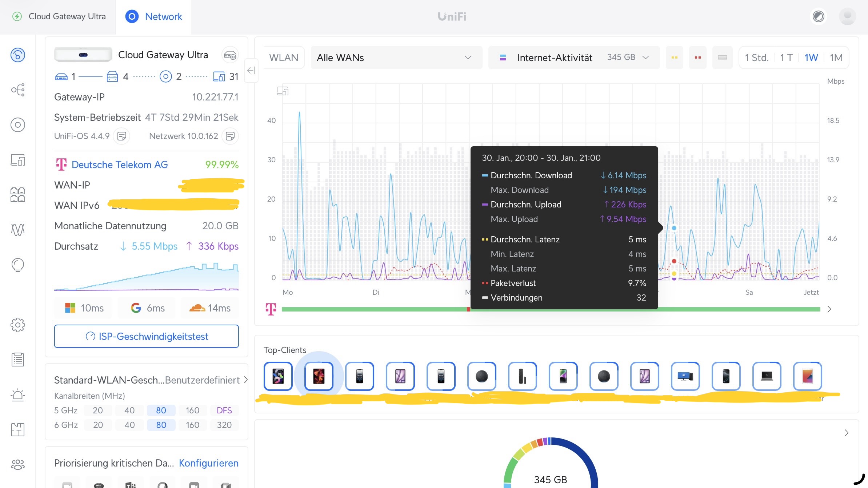
Task: Toggle the gray connections graph overlay
Action: (x=722, y=57)
